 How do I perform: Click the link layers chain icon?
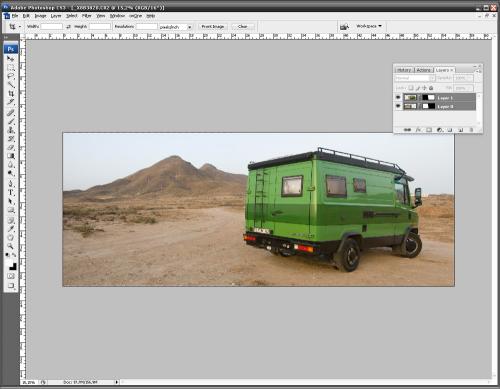click(x=407, y=130)
